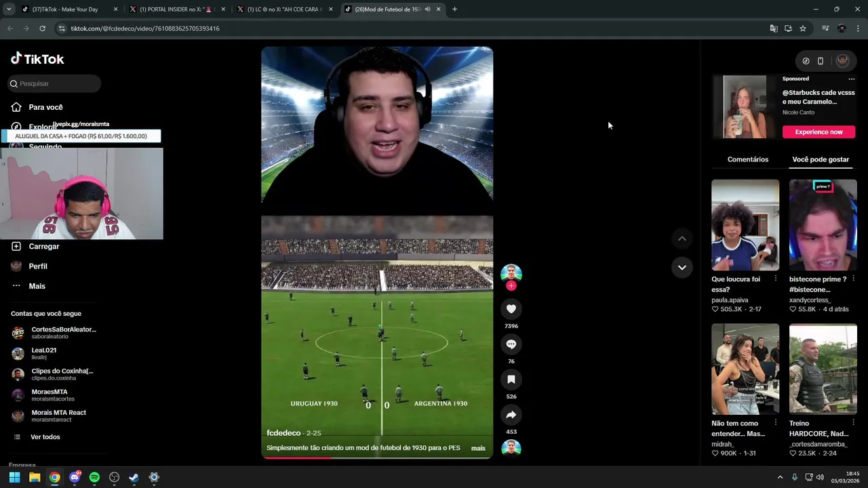
Task: Open the fcdedeco username on the video
Action: click(x=283, y=433)
